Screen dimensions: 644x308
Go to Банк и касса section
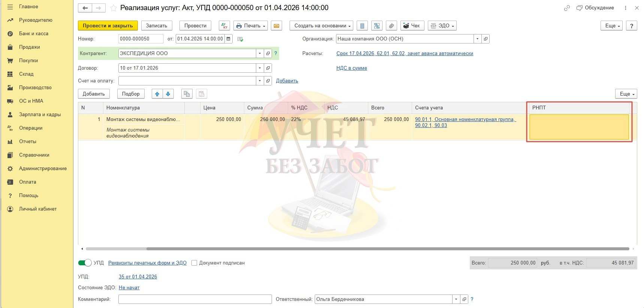(33, 34)
